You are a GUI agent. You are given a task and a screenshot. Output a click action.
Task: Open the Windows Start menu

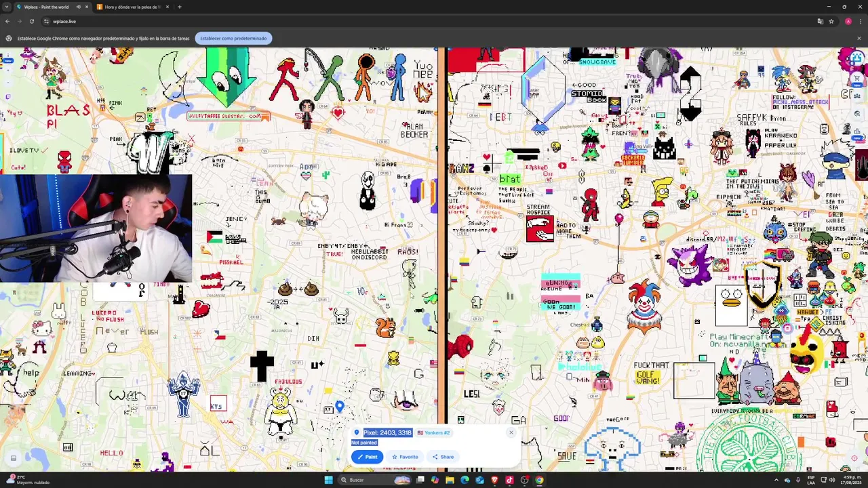click(x=328, y=480)
